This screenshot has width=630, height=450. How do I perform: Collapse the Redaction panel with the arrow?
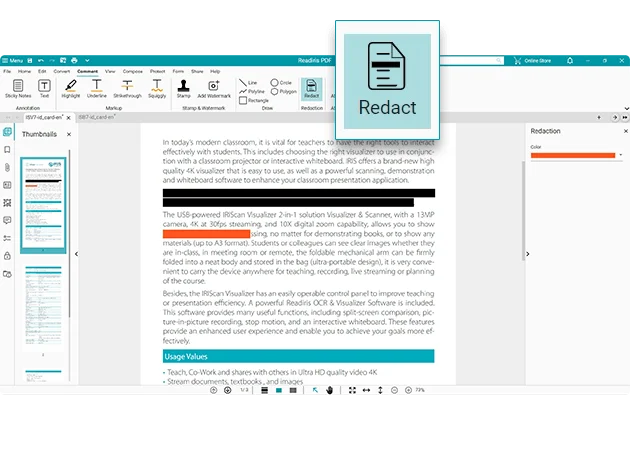point(528,254)
